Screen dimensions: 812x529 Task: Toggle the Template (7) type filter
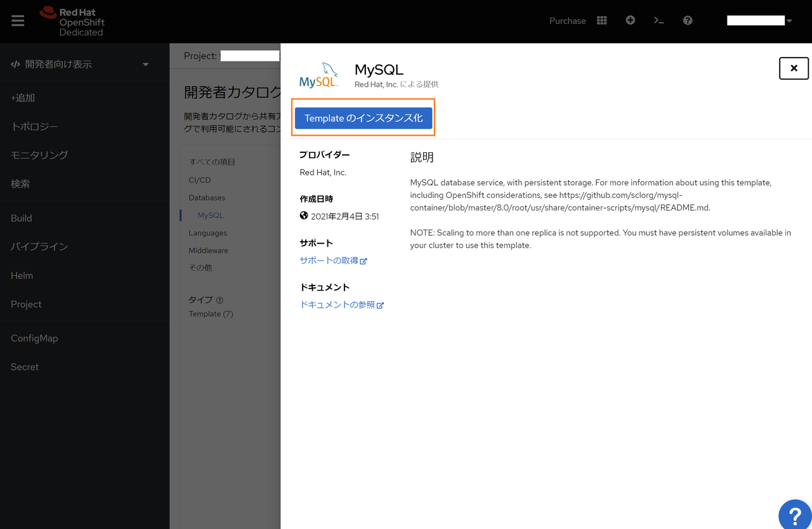(211, 314)
